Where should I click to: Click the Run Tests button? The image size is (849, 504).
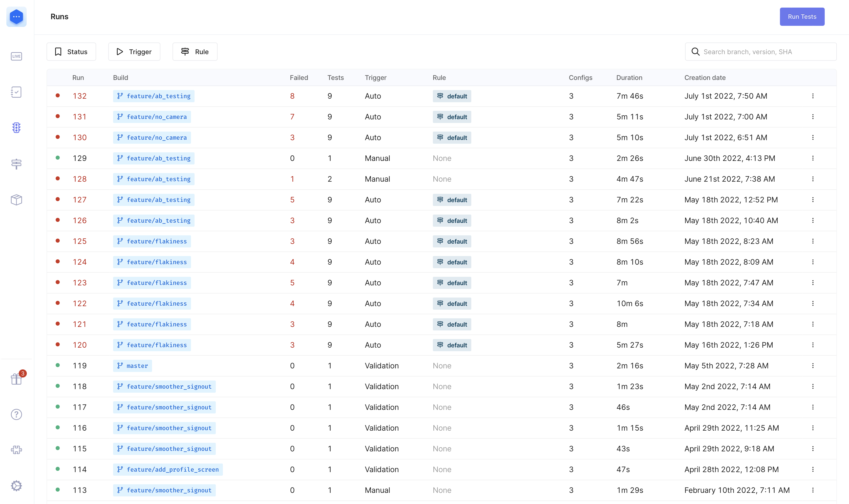(x=802, y=17)
